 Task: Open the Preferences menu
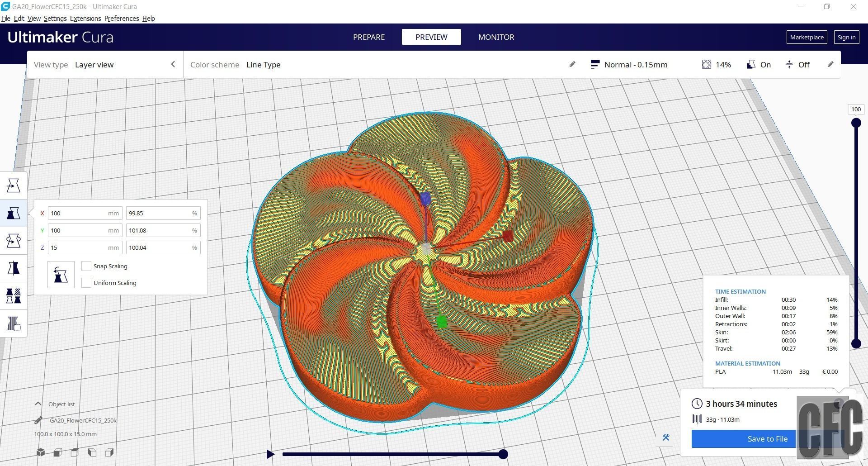pos(122,19)
